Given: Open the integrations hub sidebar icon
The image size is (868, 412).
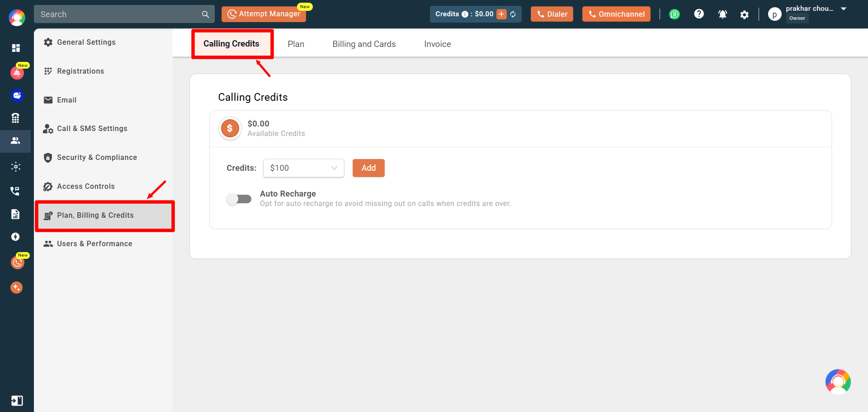Looking at the screenshot, I should pyautogui.click(x=16, y=167).
